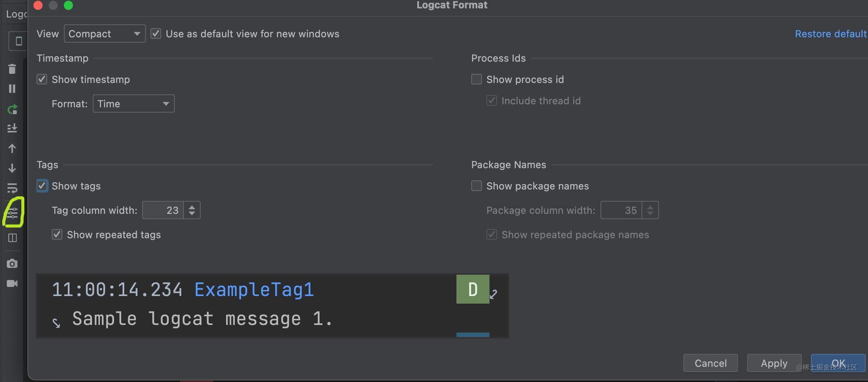The height and width of the screenshot is (382, 868).
Task: Pause Logcat output
Action: coord(13,89)
